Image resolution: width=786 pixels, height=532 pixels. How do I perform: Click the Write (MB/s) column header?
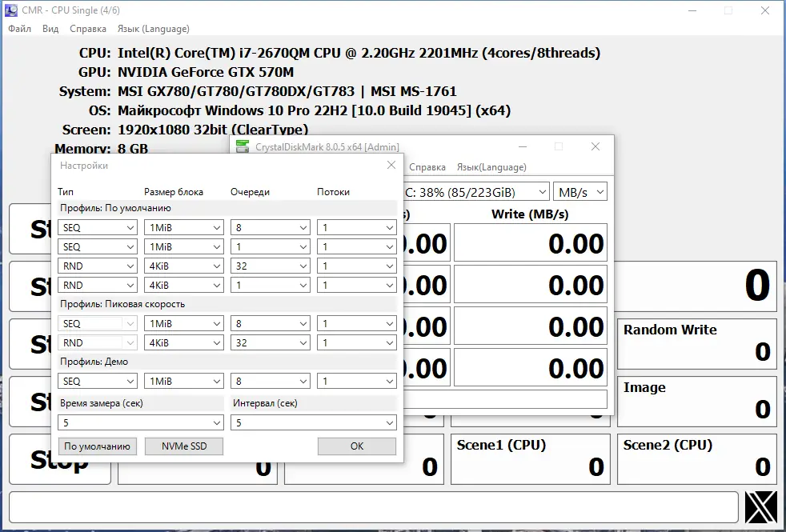(x=530, y=214)
